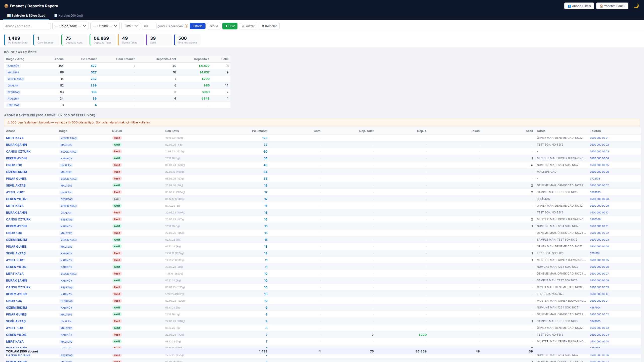Click ₺220 deposit value in CEREN YILDIZ row
The image size is (644, 362).
[422, 335]
